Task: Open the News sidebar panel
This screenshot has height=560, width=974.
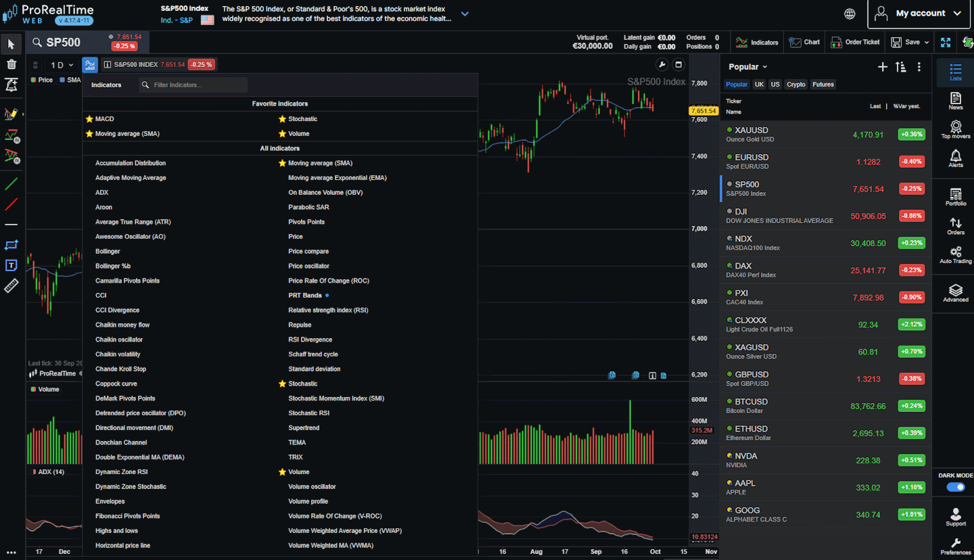Action: [x=956, y=101]
